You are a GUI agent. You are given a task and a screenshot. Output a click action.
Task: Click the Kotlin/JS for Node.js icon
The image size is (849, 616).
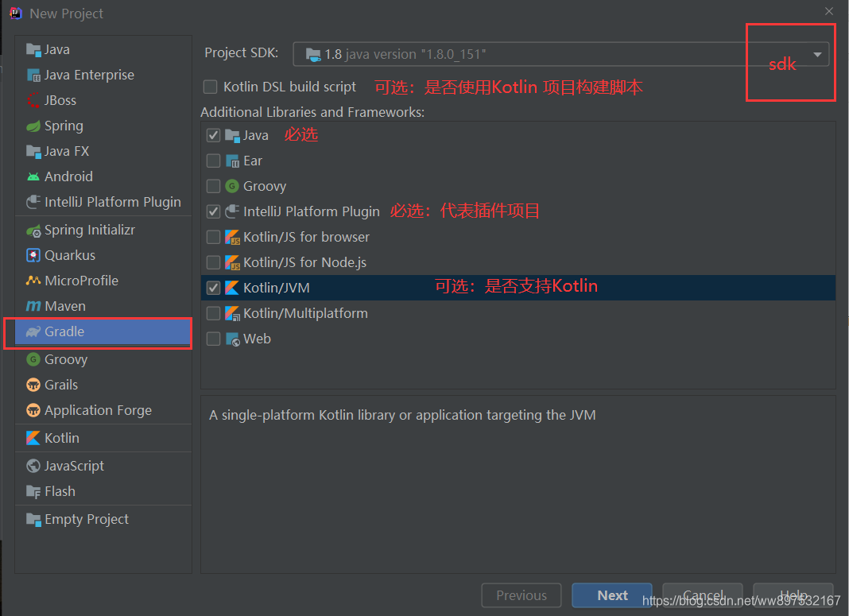(232, 262)
